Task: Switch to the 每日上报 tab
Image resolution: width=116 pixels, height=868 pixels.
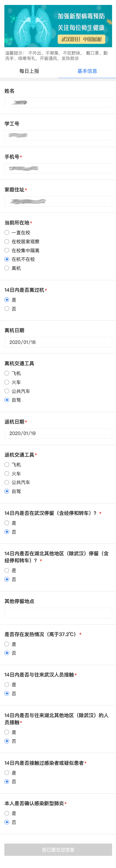Action: click(x=29, y=71)
